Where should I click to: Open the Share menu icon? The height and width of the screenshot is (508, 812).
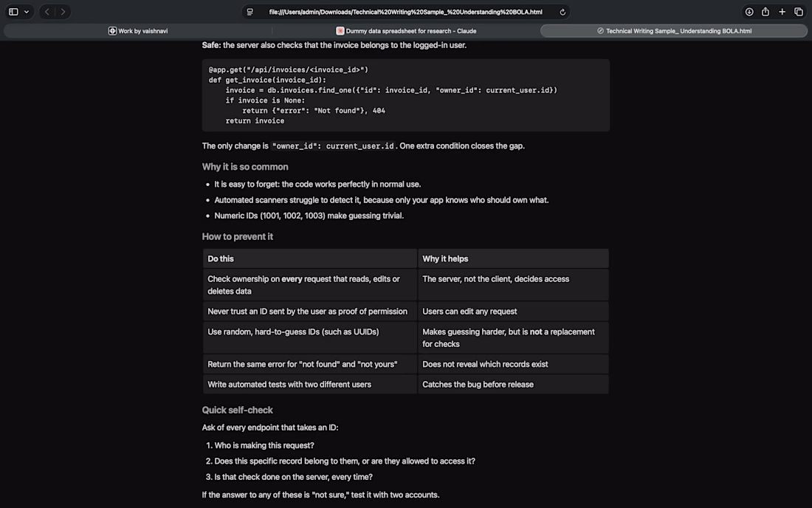pyautogui.click(x=765, y=12)
